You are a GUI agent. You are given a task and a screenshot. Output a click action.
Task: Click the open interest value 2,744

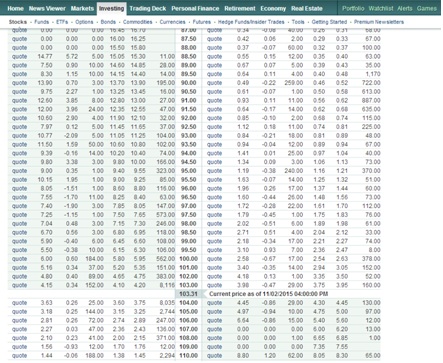[167, 312]
